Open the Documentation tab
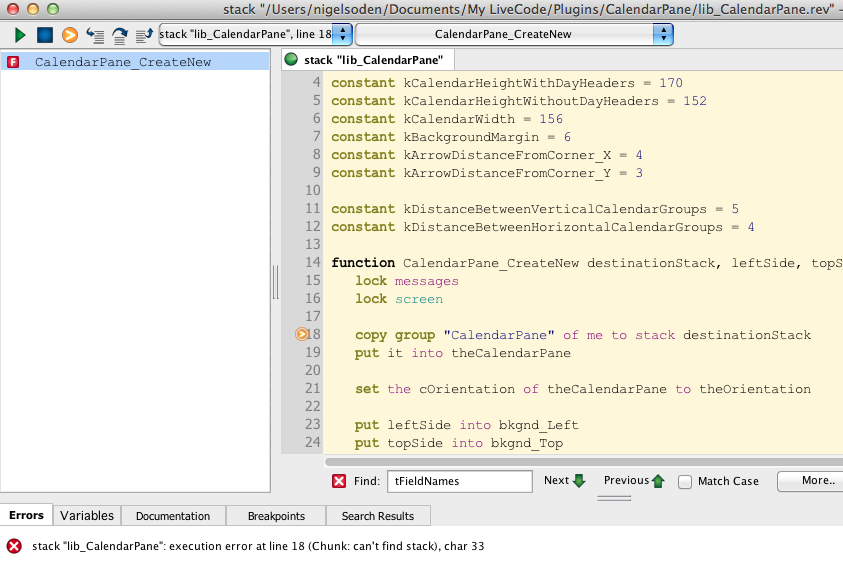 pyautogui.click(x=173, y=516)
